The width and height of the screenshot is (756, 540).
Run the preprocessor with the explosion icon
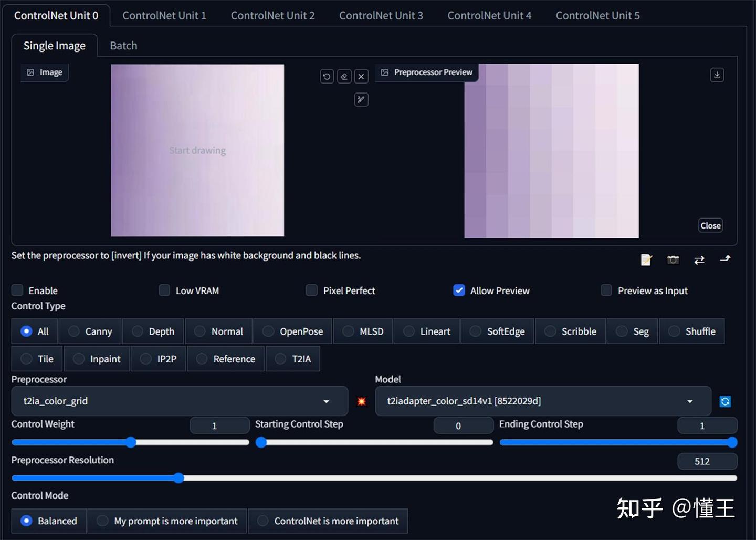361,401
